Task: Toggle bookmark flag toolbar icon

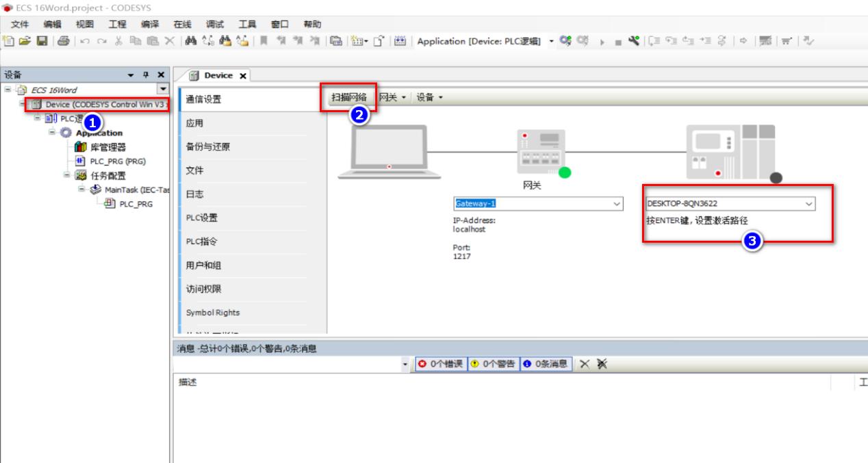Action: coord(264,41)
